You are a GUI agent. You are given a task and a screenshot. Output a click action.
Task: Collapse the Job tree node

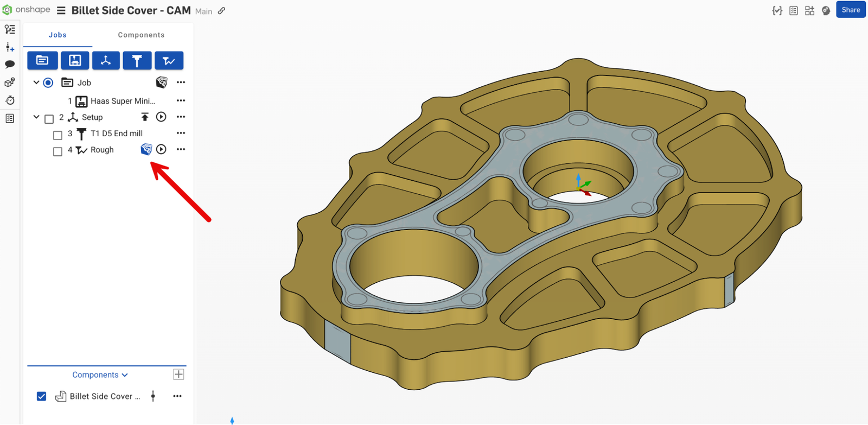point(36,83)
